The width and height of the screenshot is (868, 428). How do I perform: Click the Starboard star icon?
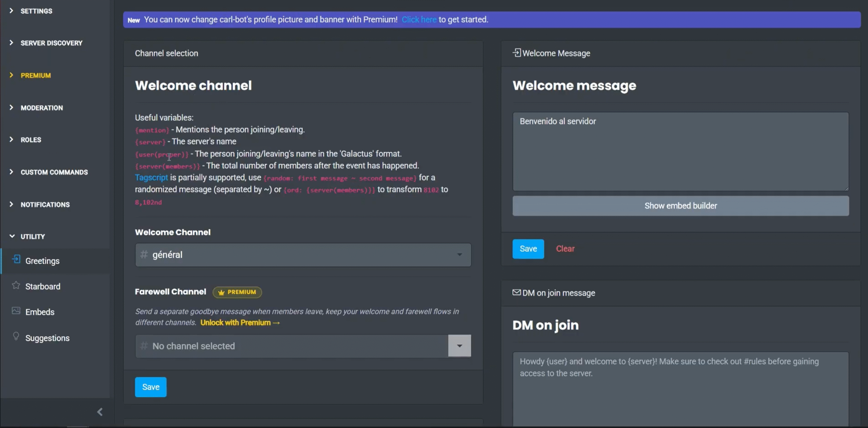16,285
